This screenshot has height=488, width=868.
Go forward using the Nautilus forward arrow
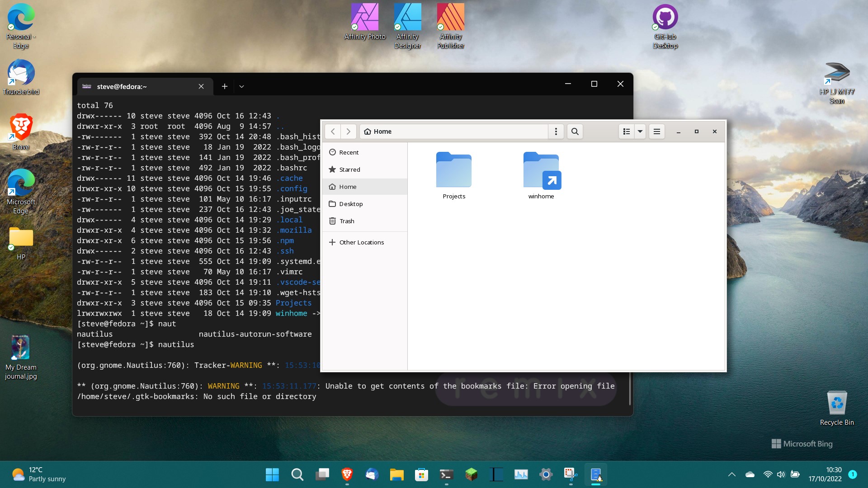pos(348,131)
